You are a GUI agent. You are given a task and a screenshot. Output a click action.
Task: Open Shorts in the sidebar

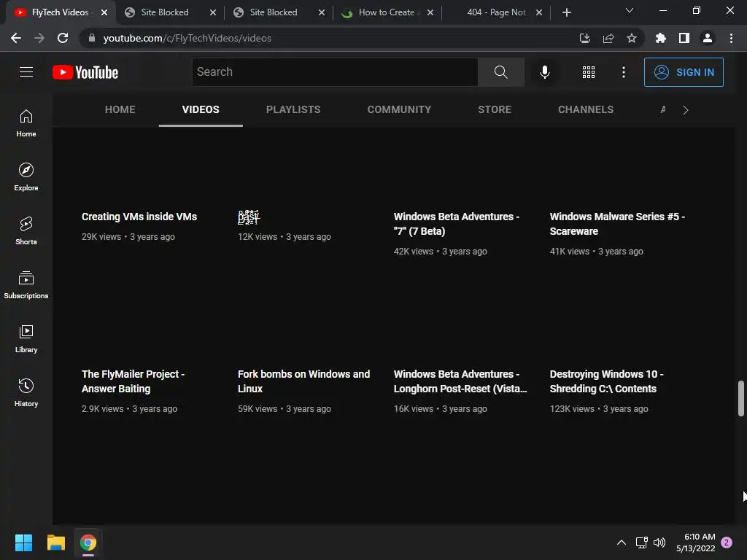click(x=26, y=231)
